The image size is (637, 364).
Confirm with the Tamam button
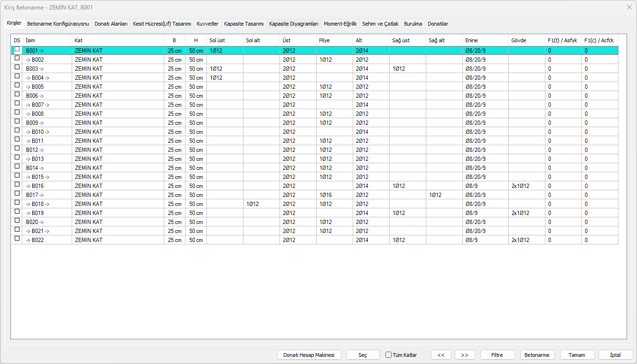(577, 355)
